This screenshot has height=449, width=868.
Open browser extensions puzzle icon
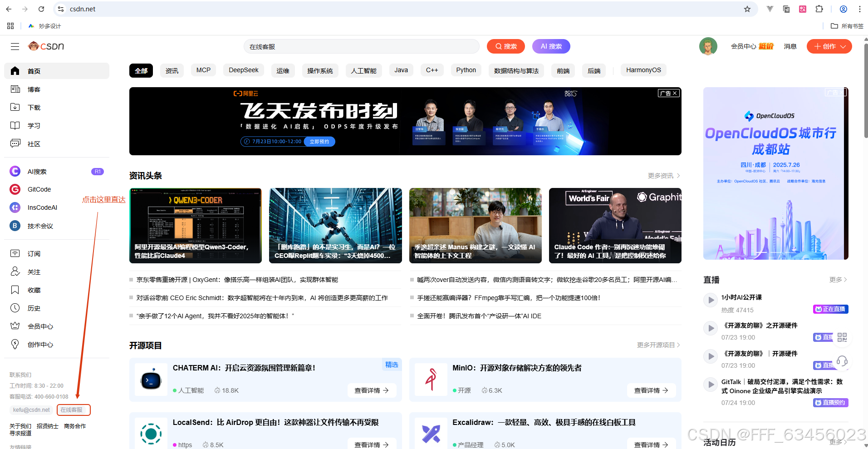click(819, 9)
